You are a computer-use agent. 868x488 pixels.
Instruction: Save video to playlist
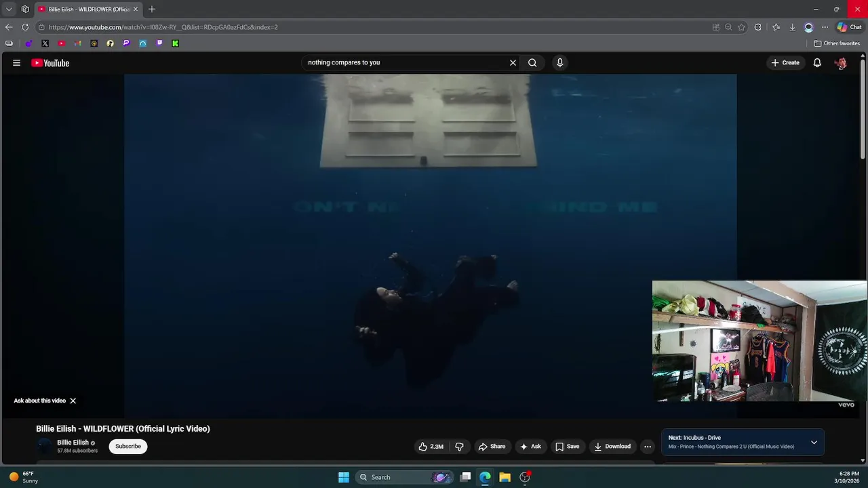(568, 447)
